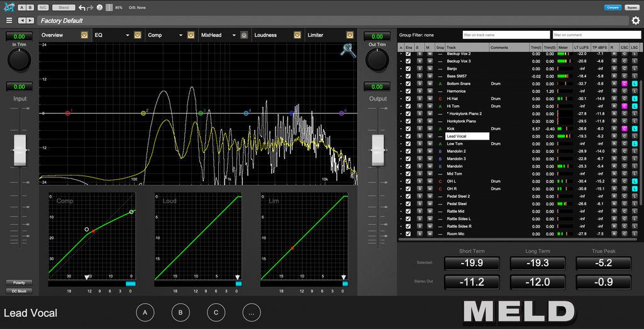Click the DC Block button
Image resolution: width=644 pixels, height=329 pixels.
point(19,291)
